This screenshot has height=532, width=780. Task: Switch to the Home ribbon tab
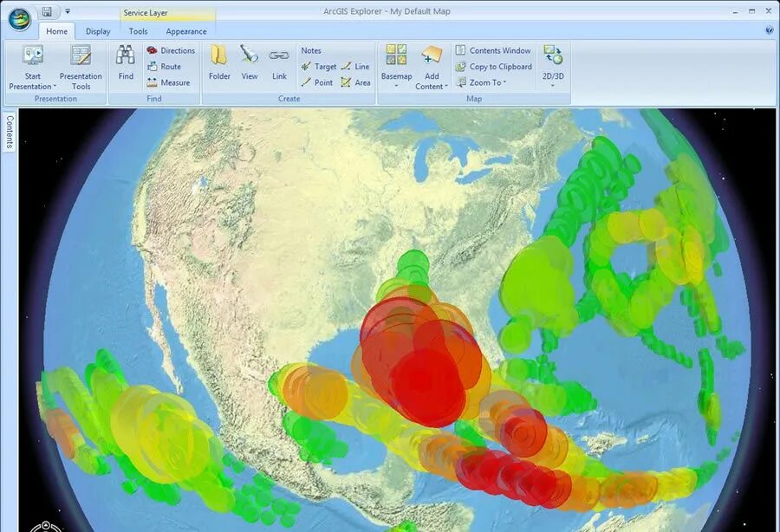[x=56, y=31]
